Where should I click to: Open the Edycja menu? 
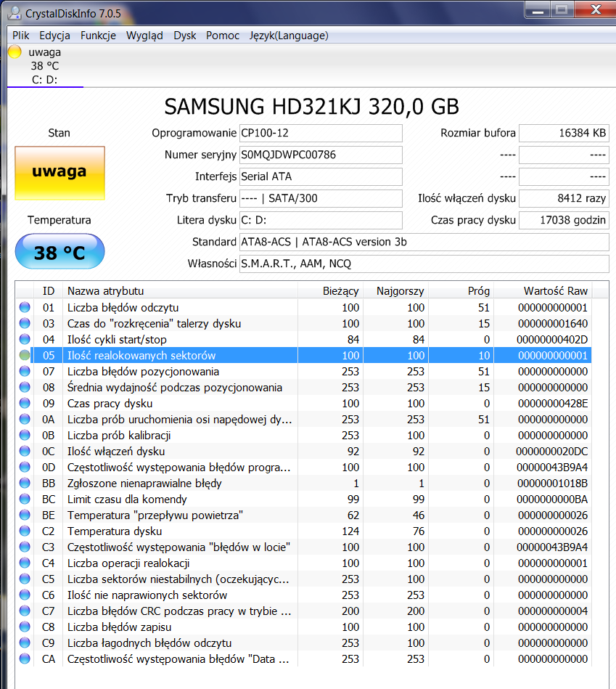[54, 36]
